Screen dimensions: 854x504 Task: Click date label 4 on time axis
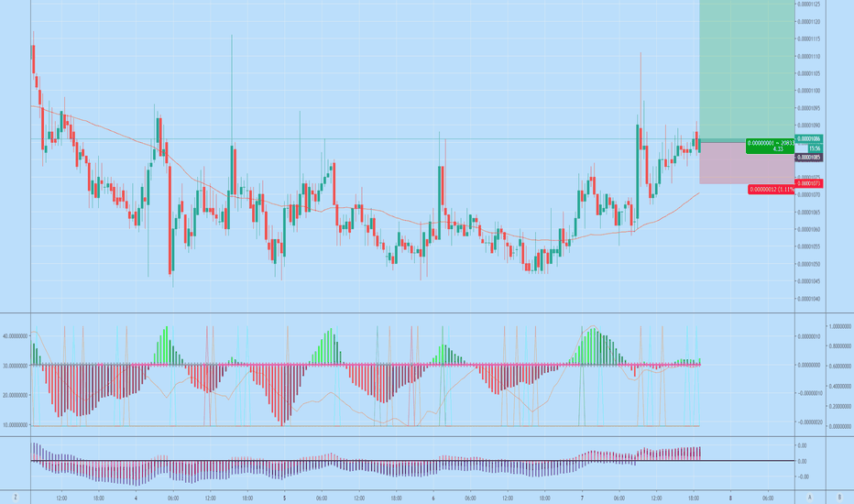click(136, 498)
